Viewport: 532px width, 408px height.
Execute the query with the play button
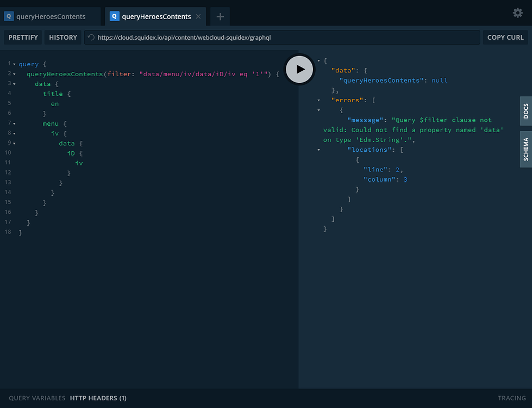(x=299, y=69)
